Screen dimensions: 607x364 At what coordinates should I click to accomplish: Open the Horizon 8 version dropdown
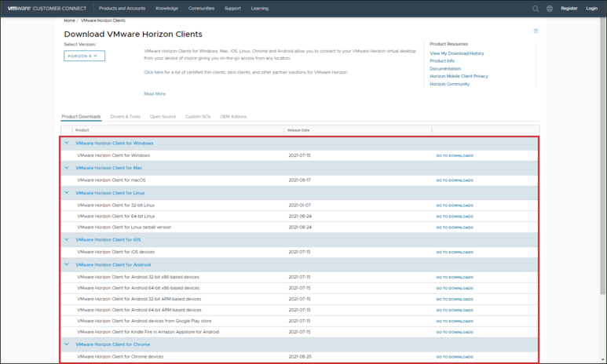point(84,56)
